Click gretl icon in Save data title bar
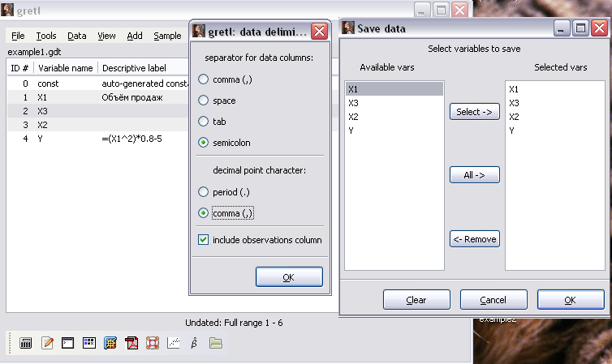The height and width of the screenshot is (364, 612). 348,28
